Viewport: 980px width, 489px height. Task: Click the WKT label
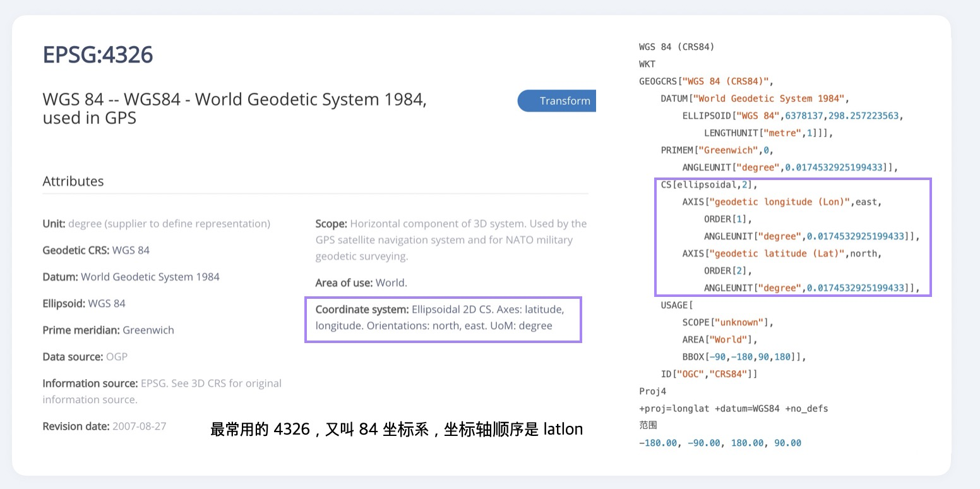click(647, 64)
